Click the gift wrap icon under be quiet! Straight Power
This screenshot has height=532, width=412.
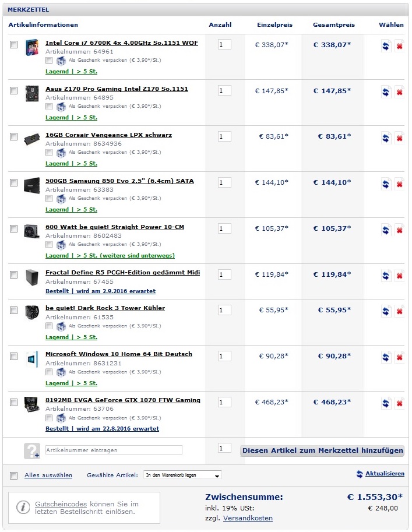[61, 245]
